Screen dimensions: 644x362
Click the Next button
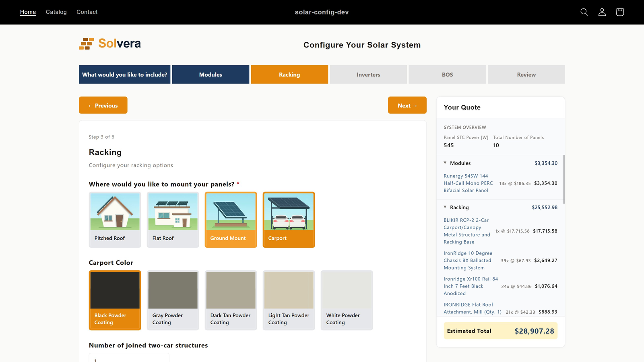pos(407,105)
